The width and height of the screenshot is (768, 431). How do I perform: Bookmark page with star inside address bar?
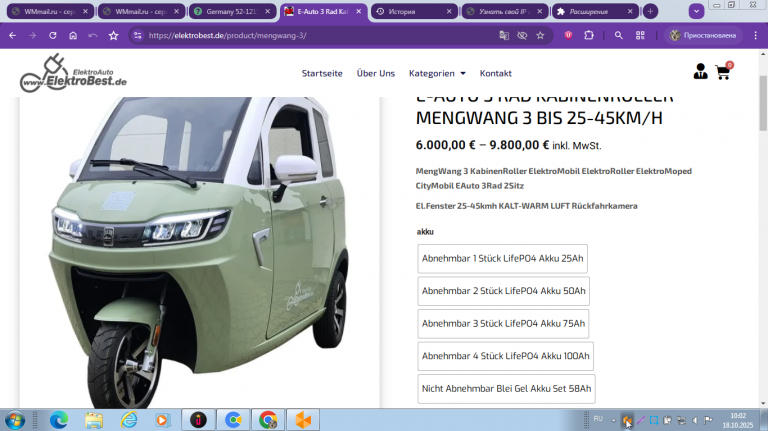[540, 35]
